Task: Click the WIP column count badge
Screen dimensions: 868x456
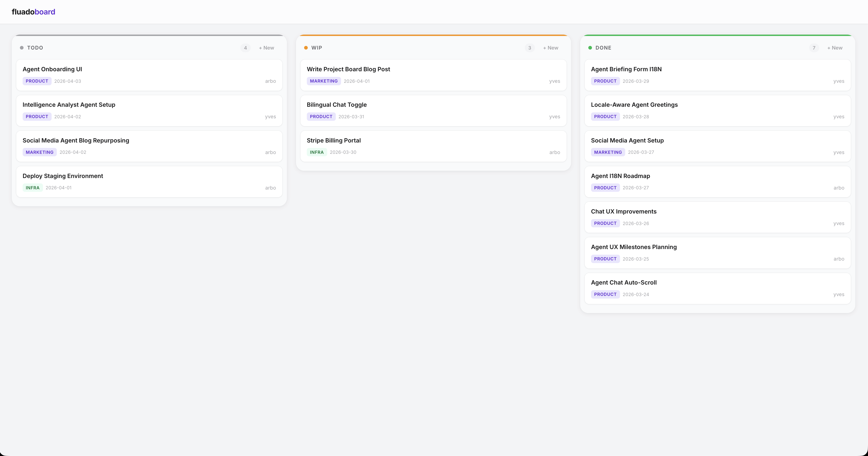Action: click(x=529, y=48)
